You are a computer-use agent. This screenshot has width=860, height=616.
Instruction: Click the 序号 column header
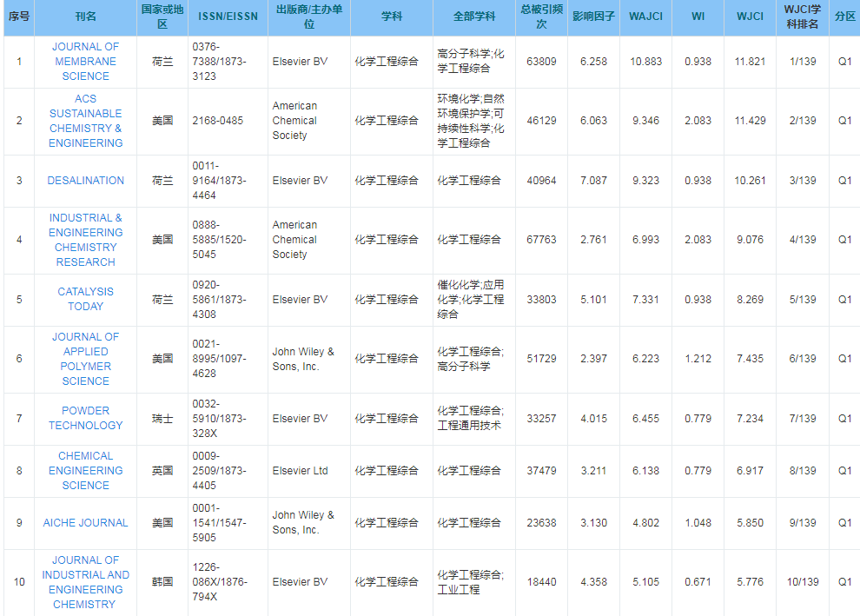coord(19,17)
